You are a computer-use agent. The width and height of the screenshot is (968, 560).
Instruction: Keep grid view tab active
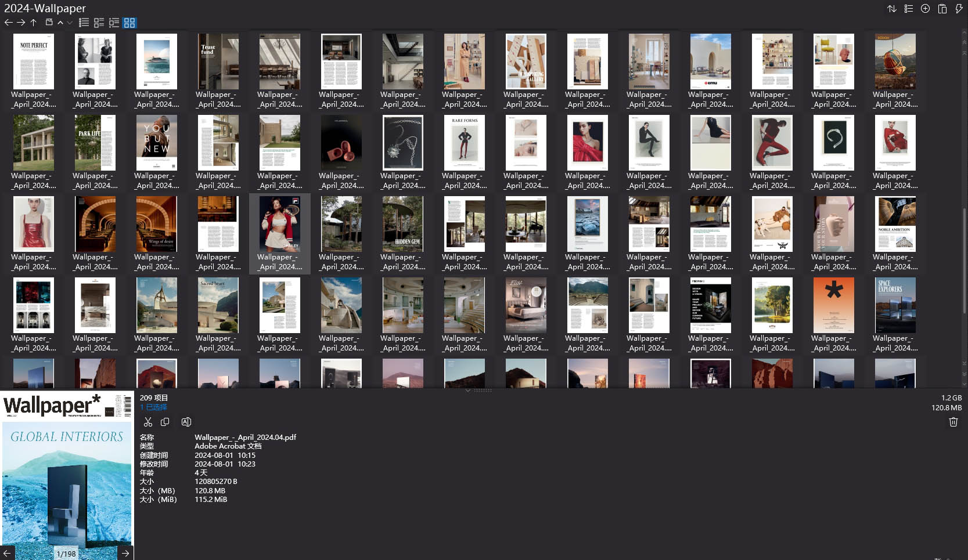click(x=130, y=23)
